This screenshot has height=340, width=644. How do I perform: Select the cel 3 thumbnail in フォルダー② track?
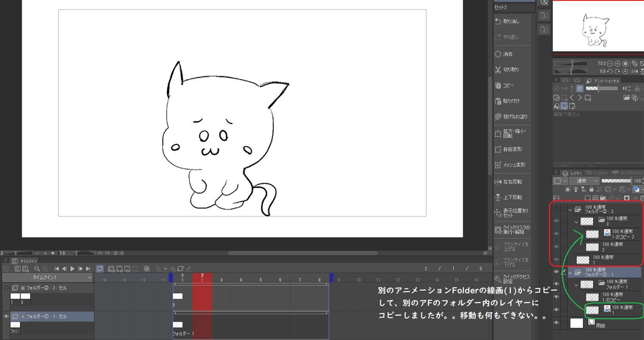[x=25, y=296]
